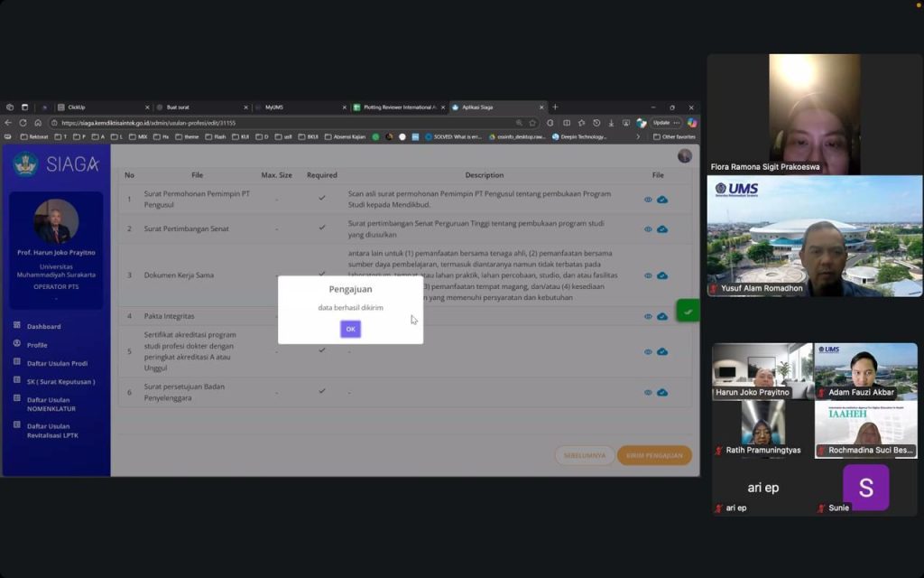Click OK in the Pengajuan dialog
The image size is (924, 578).
point(350,329)
